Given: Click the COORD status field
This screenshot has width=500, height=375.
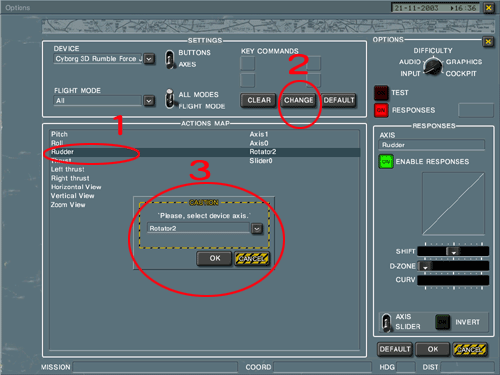Looking at the screenshot, I should coord(322,367).
